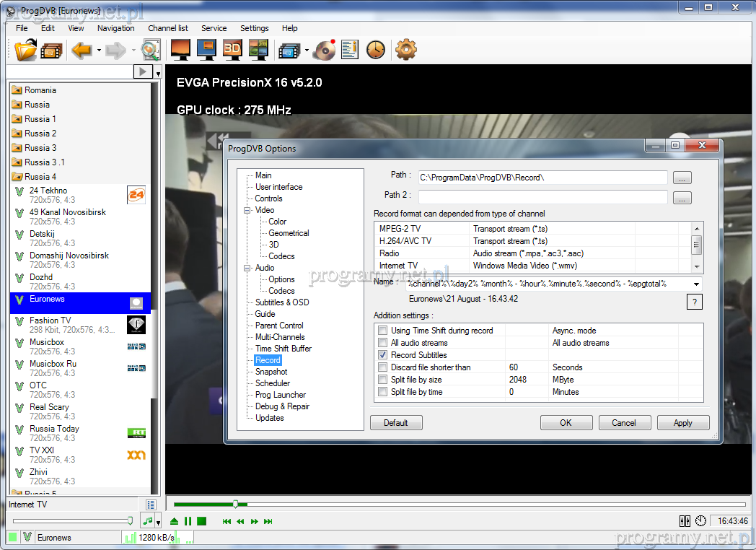The height and width of the screenshot is (550, 756).
Task: Click the record disc icon in toolbar
Action: 325,50
